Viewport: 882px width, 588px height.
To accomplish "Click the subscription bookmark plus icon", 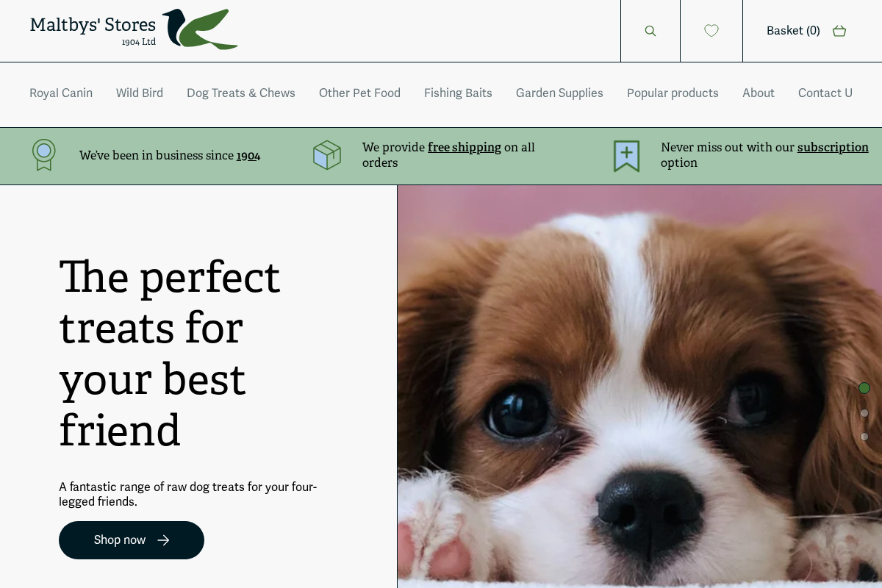I will 627,156.
